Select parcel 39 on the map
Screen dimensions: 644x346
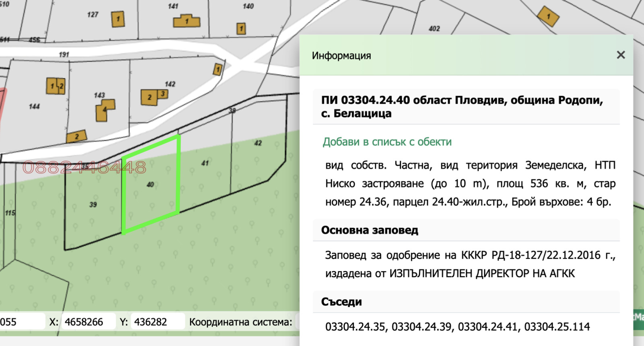point(93,205)
